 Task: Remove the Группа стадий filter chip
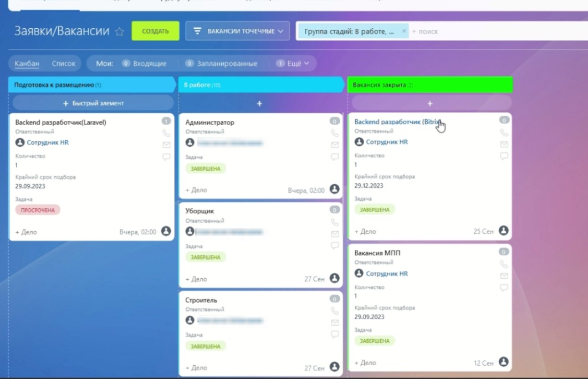(404, 31)
